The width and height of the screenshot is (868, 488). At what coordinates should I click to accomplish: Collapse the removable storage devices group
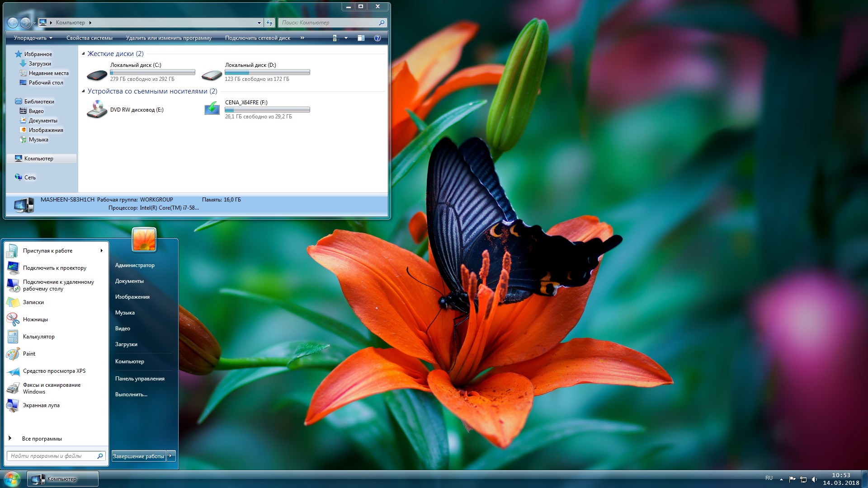point(83,91)
